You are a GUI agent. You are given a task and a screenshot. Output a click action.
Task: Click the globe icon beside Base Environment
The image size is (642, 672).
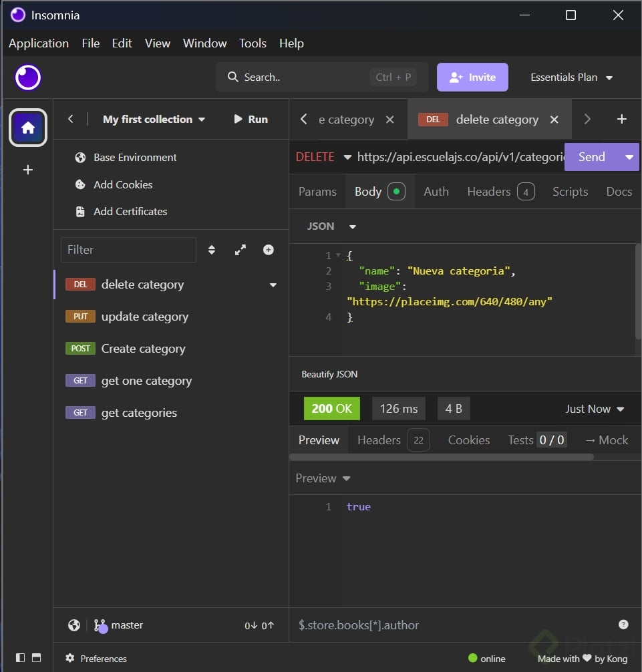(x=80, y=158)
